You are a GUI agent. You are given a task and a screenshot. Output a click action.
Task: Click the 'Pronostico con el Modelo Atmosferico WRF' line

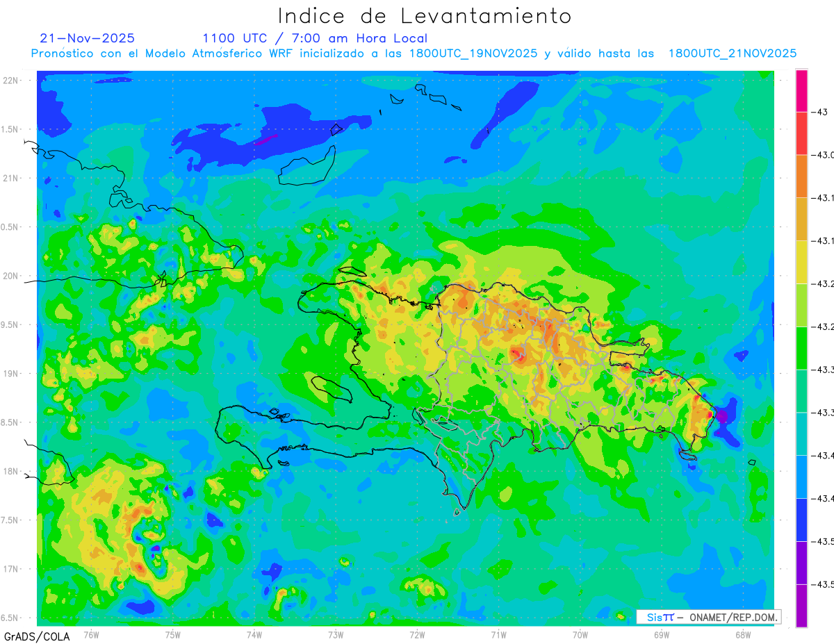pyautogui.click(x=414, y=53)
